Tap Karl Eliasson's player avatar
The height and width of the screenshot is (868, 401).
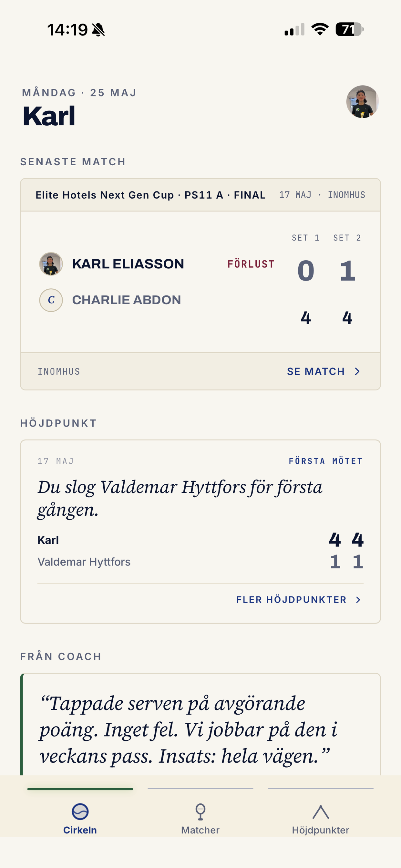(51, 264)
